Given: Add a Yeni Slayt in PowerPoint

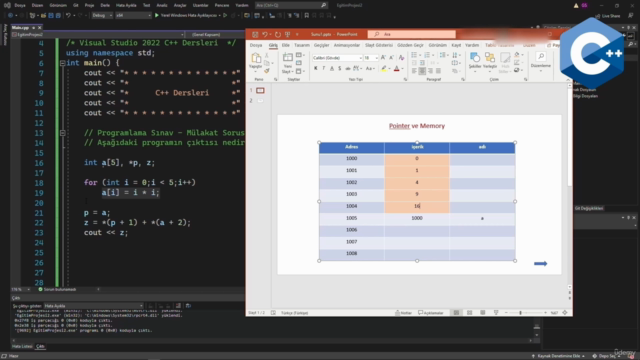Looking at the screenshot, I should [288, 63].
